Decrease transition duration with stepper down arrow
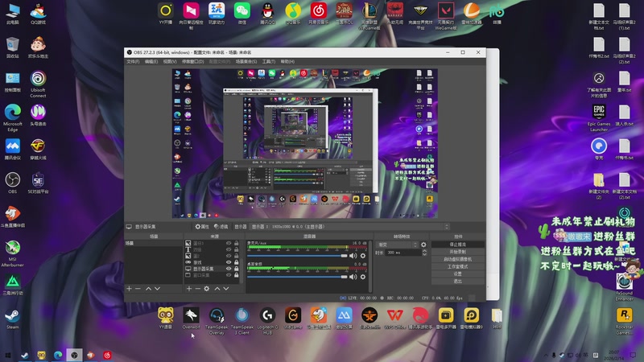Screen dimensions: 644x362 pos(424,254)
